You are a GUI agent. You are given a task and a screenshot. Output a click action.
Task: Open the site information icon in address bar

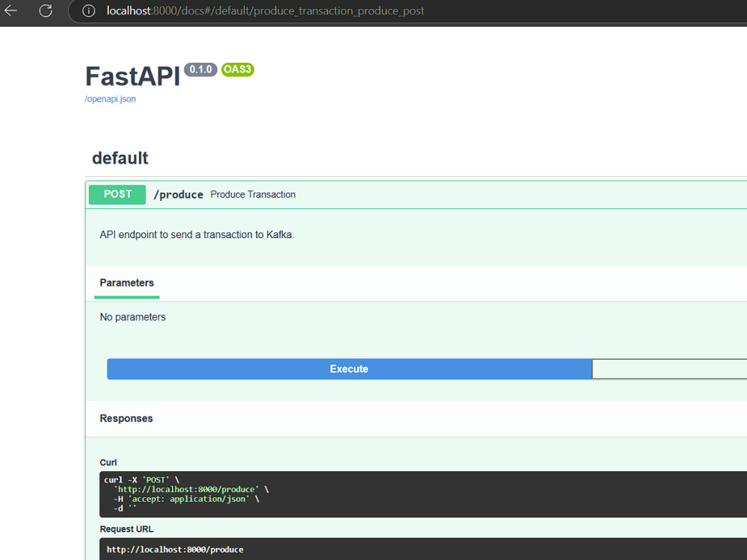coord(89,11)
